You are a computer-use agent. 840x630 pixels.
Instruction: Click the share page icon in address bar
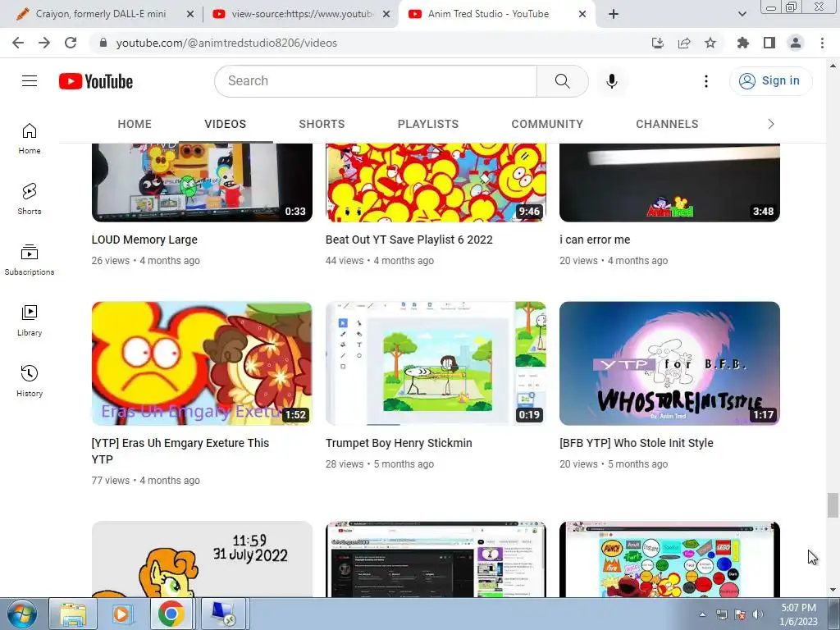tap(684, 43)
